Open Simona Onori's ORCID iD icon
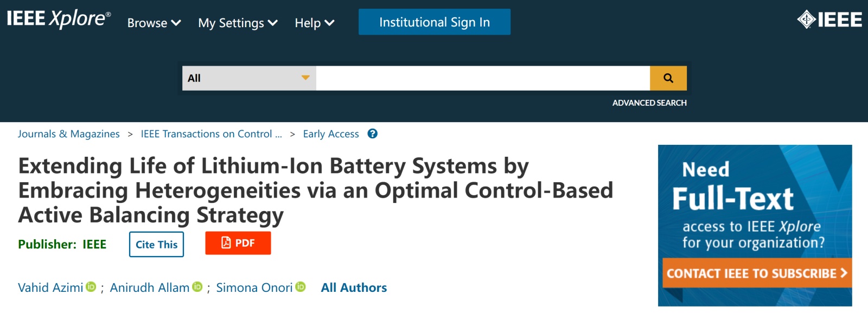868x319 pixels. (x=301, y=286)
